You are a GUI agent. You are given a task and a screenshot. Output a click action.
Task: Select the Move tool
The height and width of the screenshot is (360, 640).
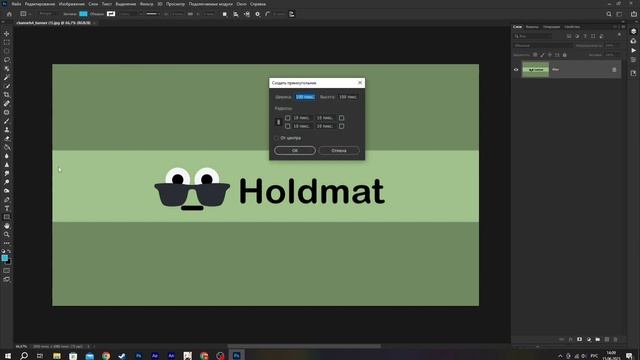tap(7, 33)
